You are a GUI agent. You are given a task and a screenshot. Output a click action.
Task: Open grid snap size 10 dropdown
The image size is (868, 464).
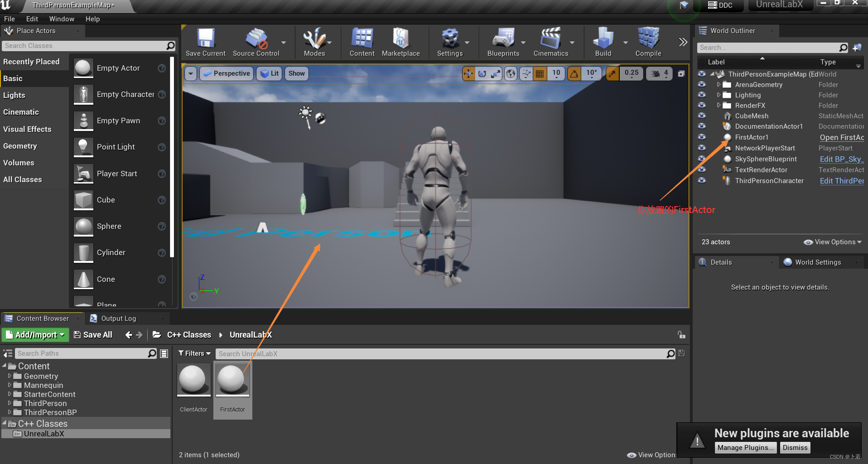click(556, 73)
